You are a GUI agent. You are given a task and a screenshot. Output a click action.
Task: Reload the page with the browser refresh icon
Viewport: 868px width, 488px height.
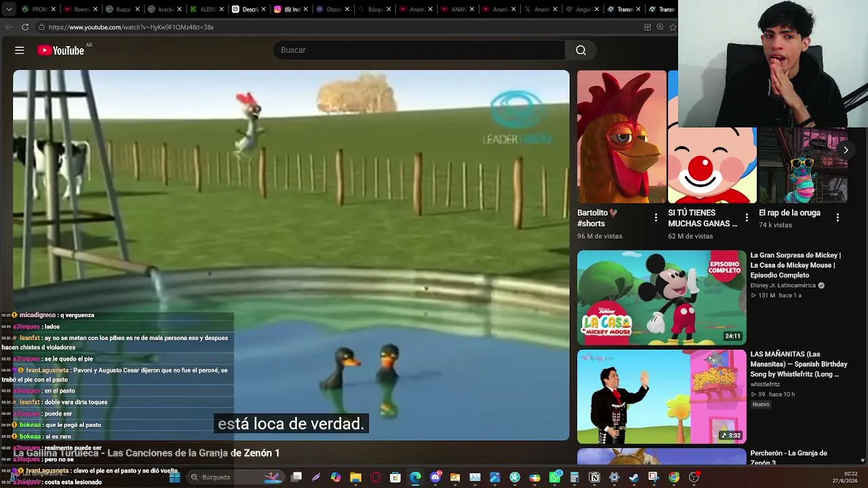25,27
